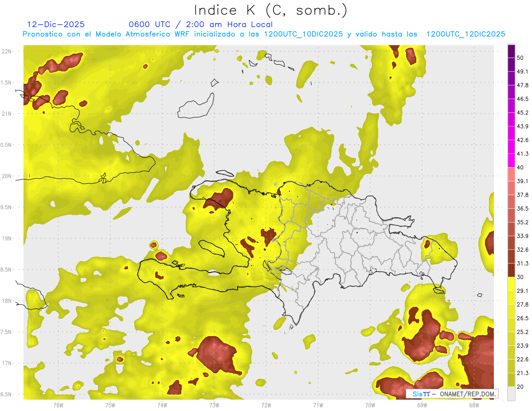Click the latitude label "20N"
This screenshot has width=532, height=411.
[x=7, y=176]
